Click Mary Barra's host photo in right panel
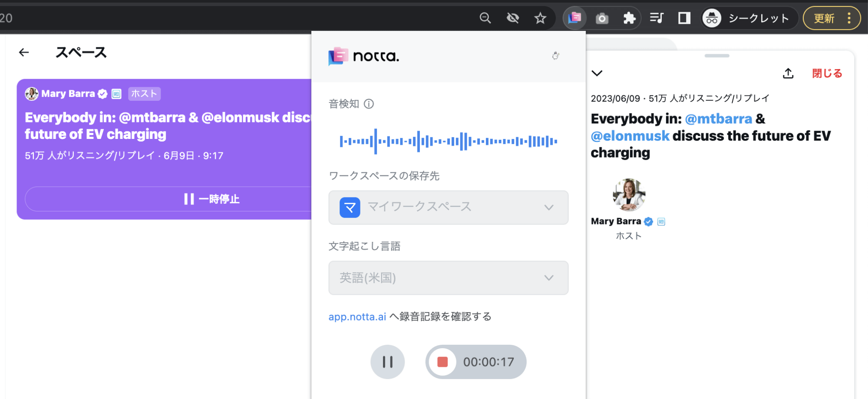The image size is (868, 399). point(629,195)
